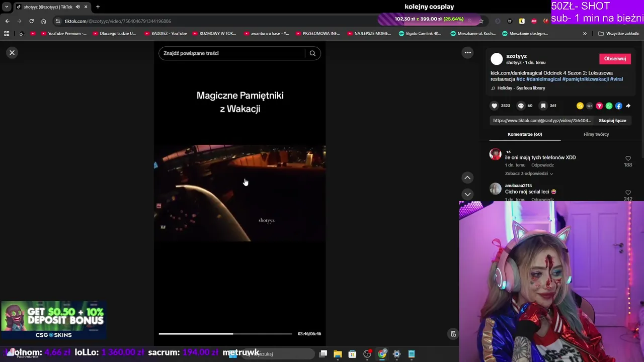The width and height of the screenshot is (644, 362).
Task: Open the browser home icon
Action: pos(43,21)
